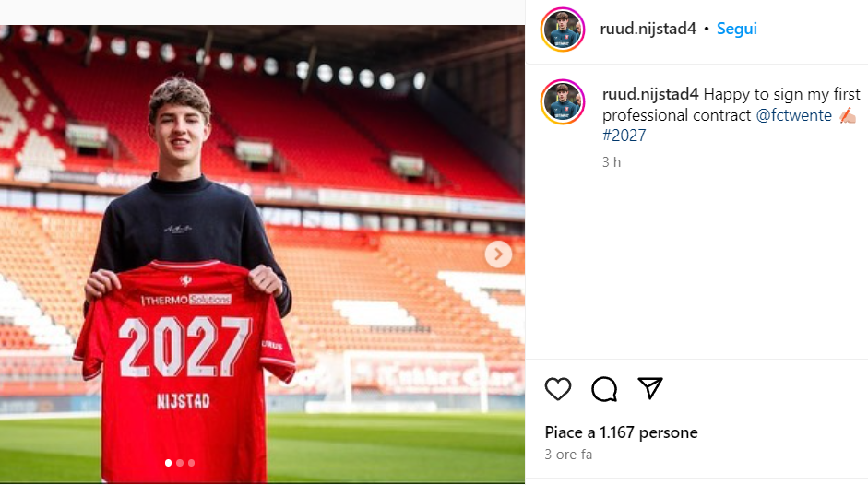Open the profile avatar in the post header
868x485 pixels.
[x=563, y=30]
